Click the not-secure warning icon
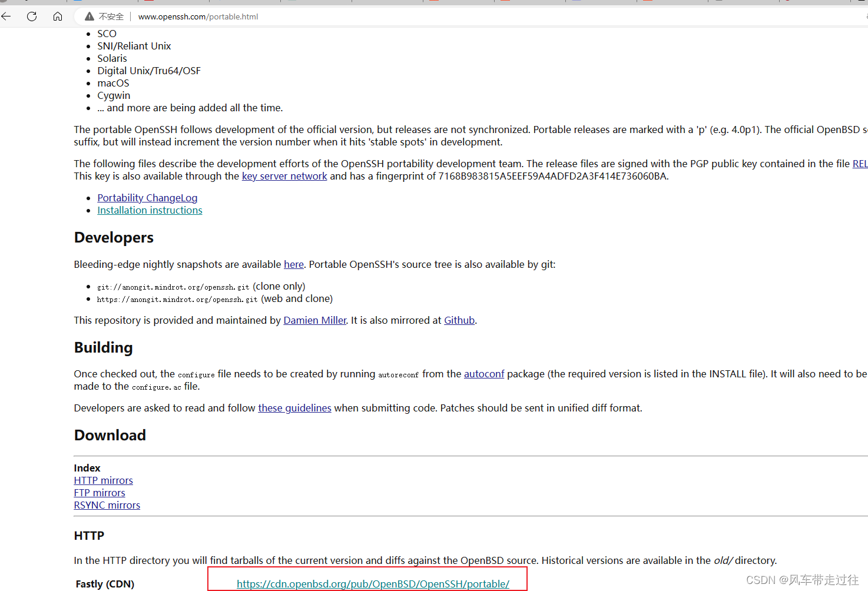Screen dimensions: 868x591 click(x=90, y=16)
